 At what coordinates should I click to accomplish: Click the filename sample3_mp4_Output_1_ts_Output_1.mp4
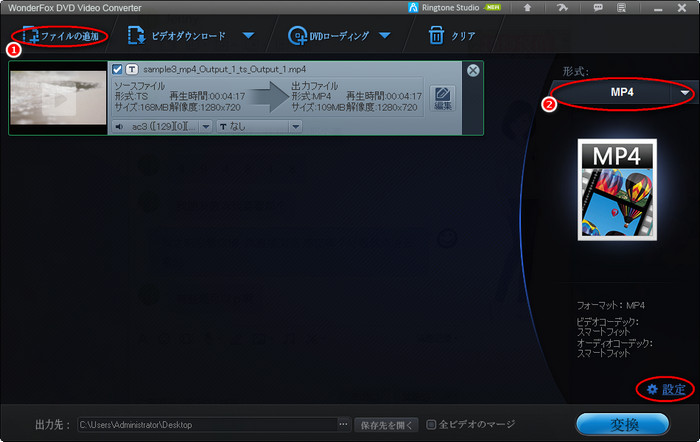(x=225, y=69)
